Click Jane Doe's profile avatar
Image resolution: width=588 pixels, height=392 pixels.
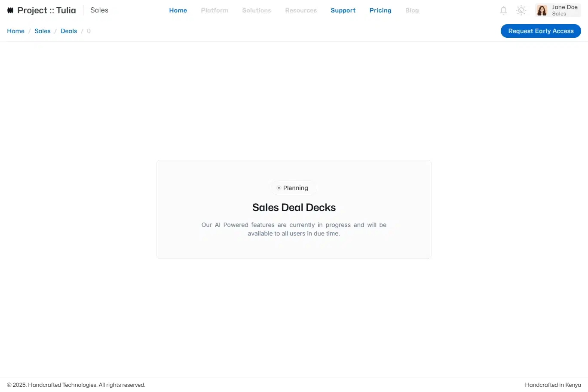click(x=541, y=10)
